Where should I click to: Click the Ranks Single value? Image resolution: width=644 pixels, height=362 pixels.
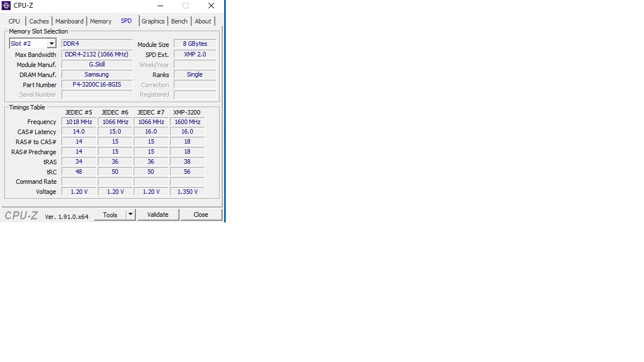[x=195, y=74]
